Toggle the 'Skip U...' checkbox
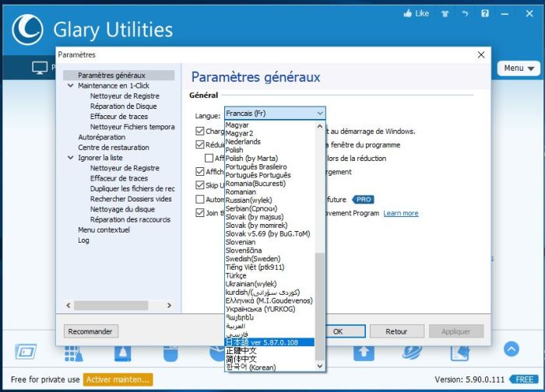545x392 pixels. tap(200, 186)
